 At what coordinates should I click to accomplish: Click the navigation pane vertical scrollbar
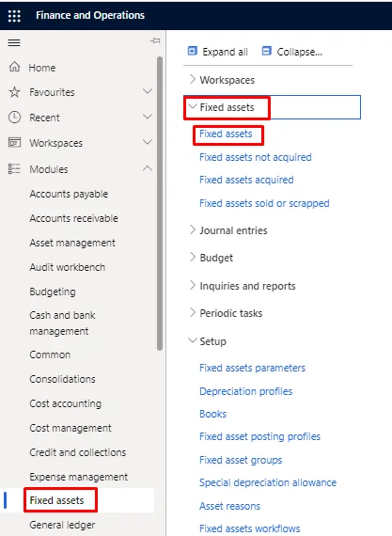click(x=160, y=204)
